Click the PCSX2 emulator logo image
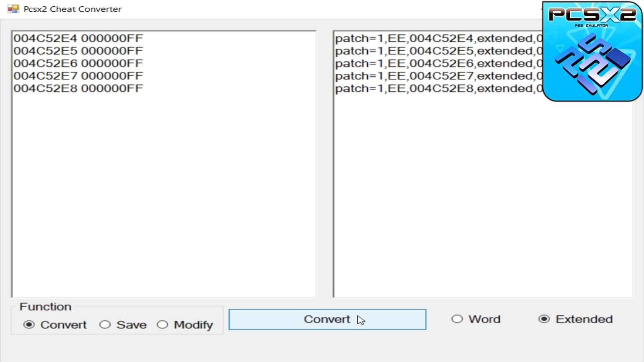 (x=591, y=50)
